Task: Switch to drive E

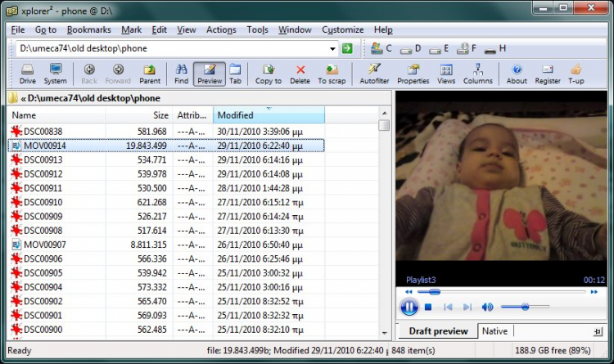Action: click(439, 48)
